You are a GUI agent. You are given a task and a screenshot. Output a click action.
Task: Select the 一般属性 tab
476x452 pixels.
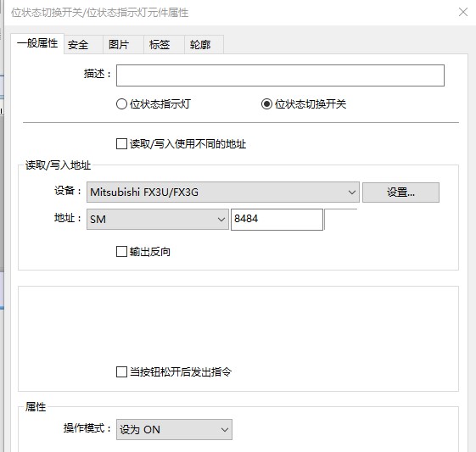[x=37, y=43]
